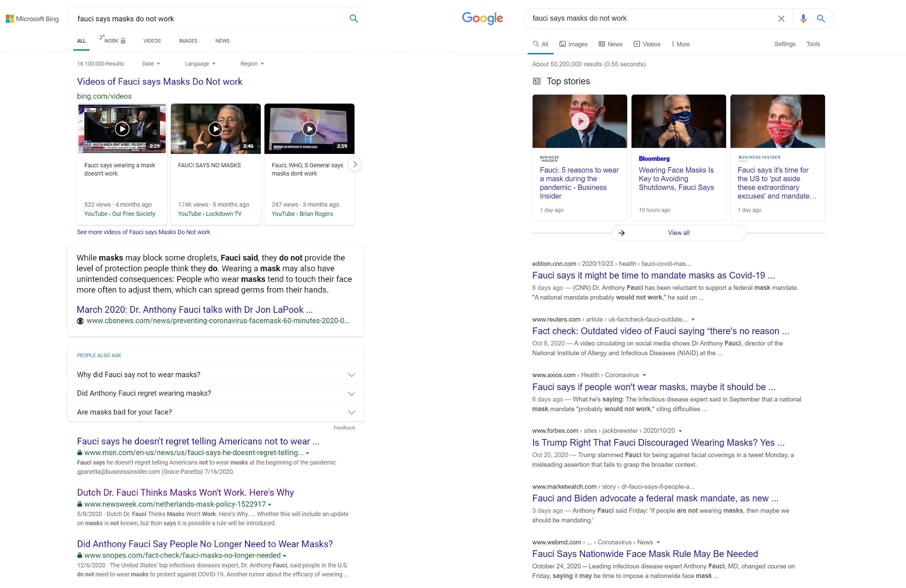Screen dimensions: 906x588
Task: Switch to Bing NEWS tab
Action: 222,41
